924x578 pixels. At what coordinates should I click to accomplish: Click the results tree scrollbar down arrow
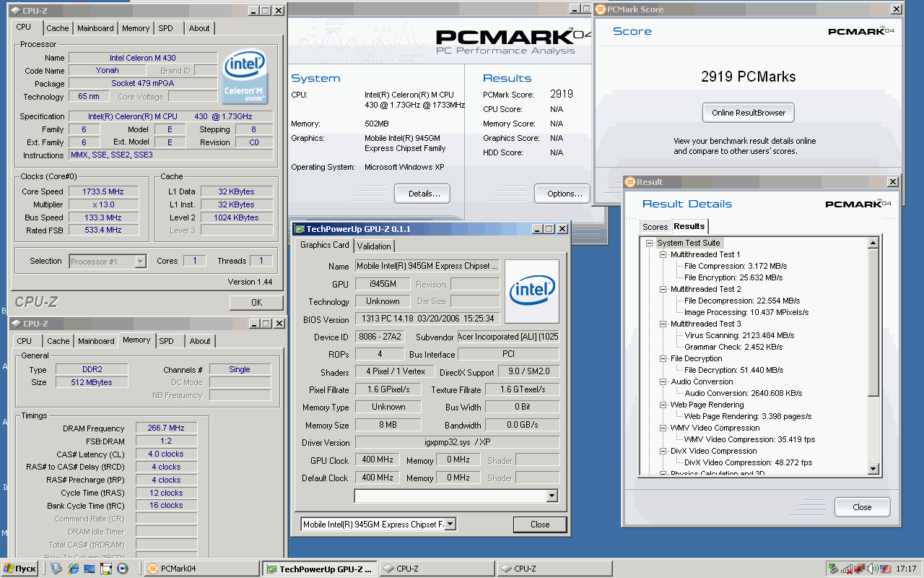[873, 469]
